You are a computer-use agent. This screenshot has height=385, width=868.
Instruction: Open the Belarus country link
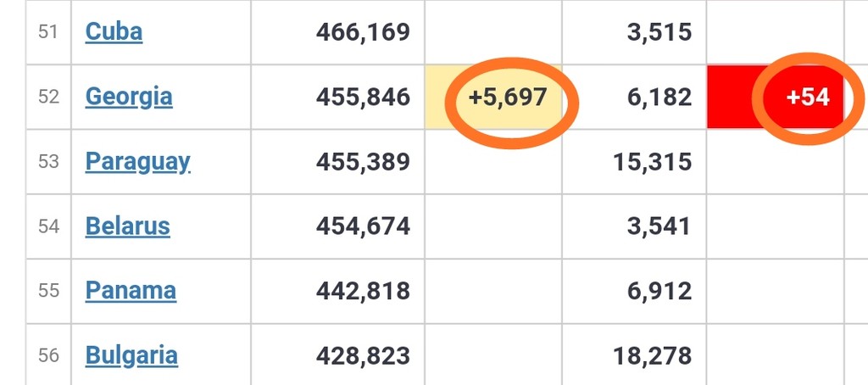tap(127, 226)
